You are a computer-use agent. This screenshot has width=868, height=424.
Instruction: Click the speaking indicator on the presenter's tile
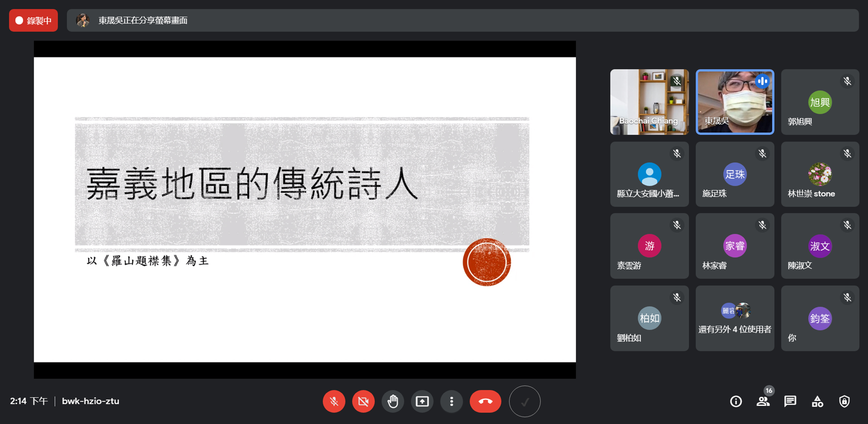pyautogui.click(x=762, y=81)
